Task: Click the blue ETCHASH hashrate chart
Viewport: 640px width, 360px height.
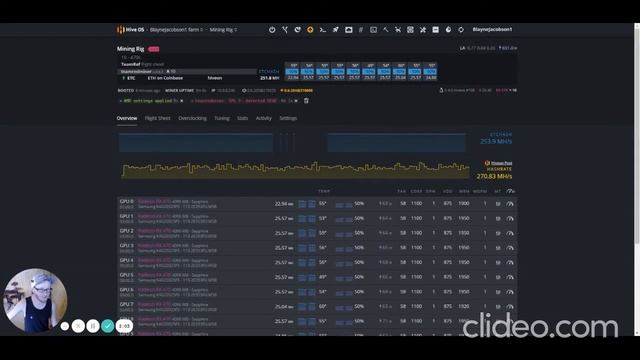Action: coord(292,142)
